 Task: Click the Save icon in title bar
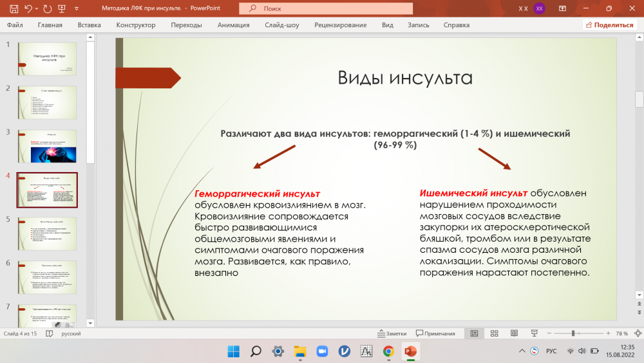click(x=13, y=8)
